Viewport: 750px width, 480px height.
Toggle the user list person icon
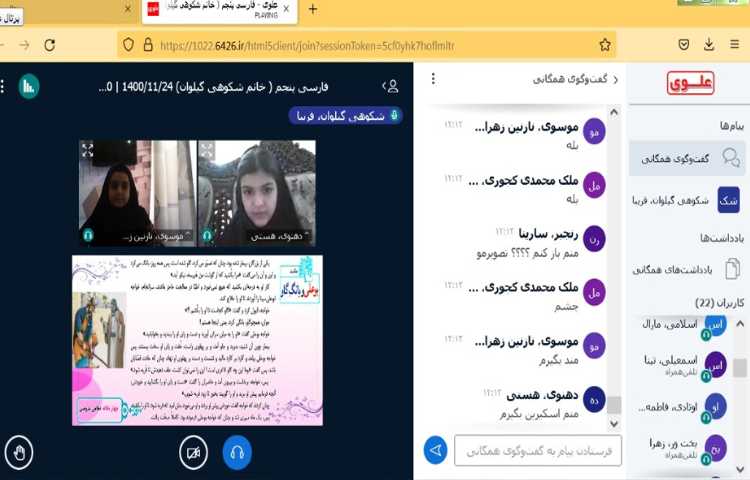tap(391, 86)
